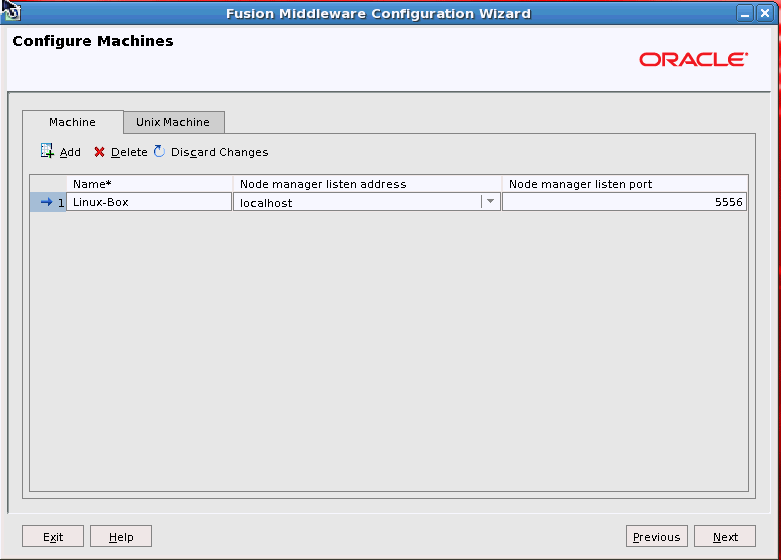781x560 pixels.
Task: Click Node manager listen address header
Action: coord(367,184)
